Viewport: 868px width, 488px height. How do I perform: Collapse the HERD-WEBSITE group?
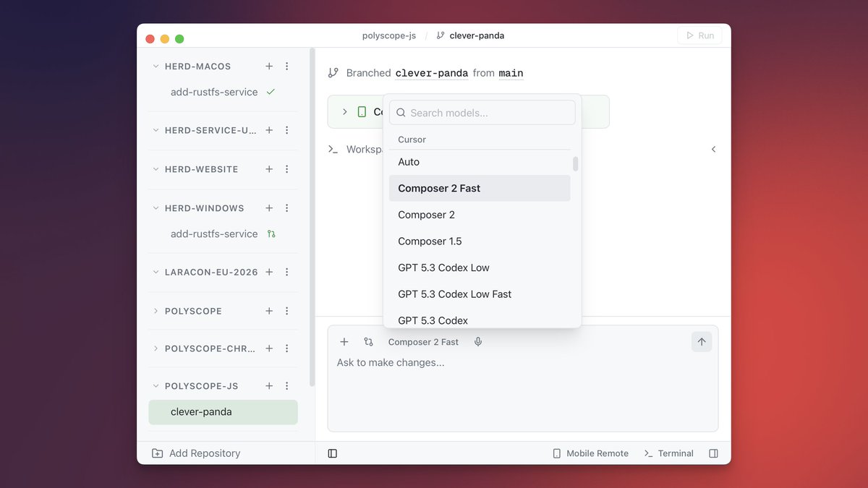coord(156,169)
